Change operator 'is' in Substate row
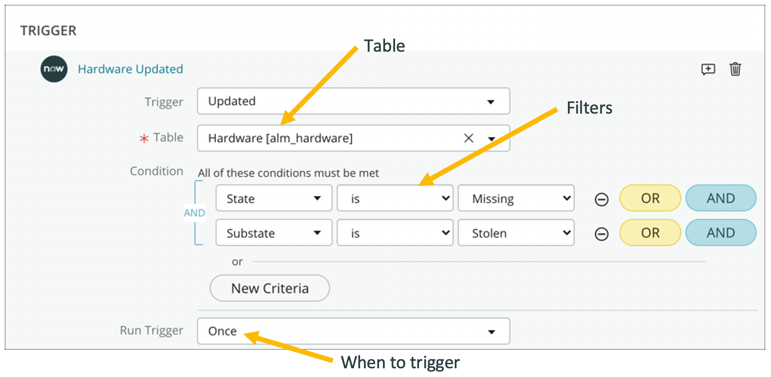The width and height of the screenshot is (771, 377). point(395,232)
